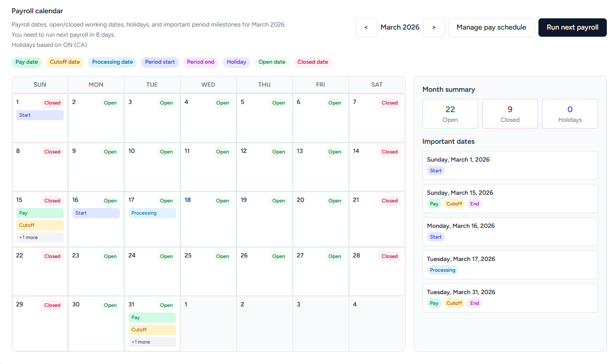Select the Processing event on March 17
This screenshot has width=616, height=364.
[x=152, y=213]
